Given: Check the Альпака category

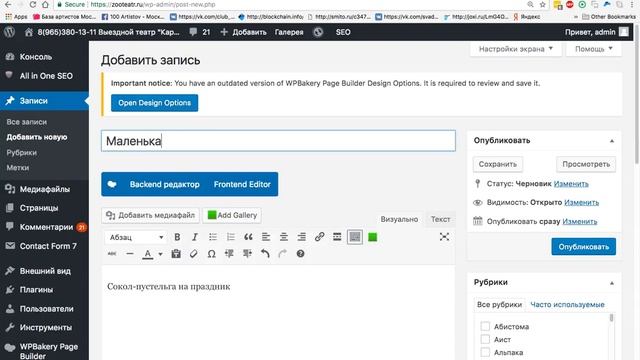Looking at the screenshot, I should pos(485,352).
